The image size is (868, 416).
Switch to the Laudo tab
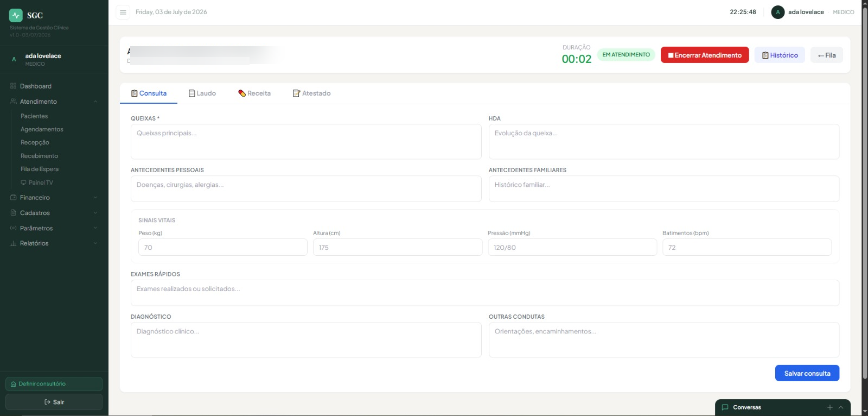pyautogui.click(x=202, y=93)
